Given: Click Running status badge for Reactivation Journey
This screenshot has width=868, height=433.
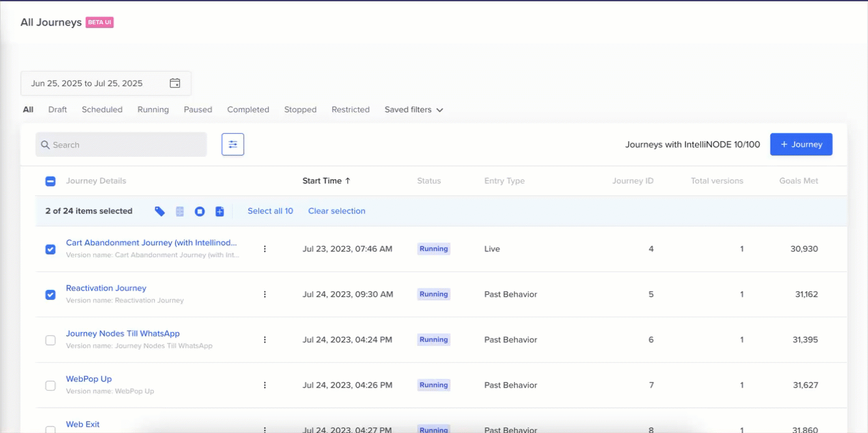Looking at the screenshot, I should click(x=433, y=294).
